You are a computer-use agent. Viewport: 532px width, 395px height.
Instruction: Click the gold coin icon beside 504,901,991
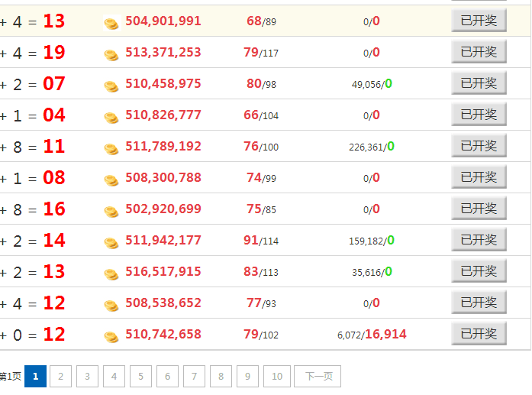pyautogui.click(x=111, y=23)
